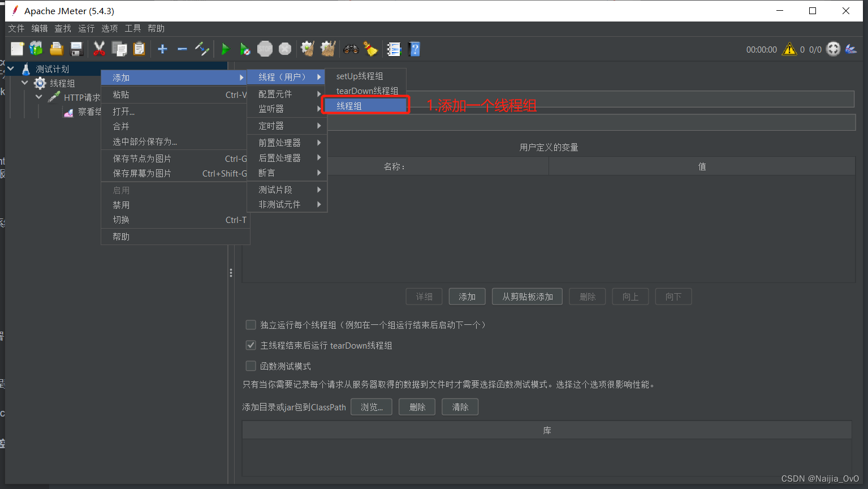Click the binoculars Search icon
The width and height of the screenshot is (868, 489).
351,49
